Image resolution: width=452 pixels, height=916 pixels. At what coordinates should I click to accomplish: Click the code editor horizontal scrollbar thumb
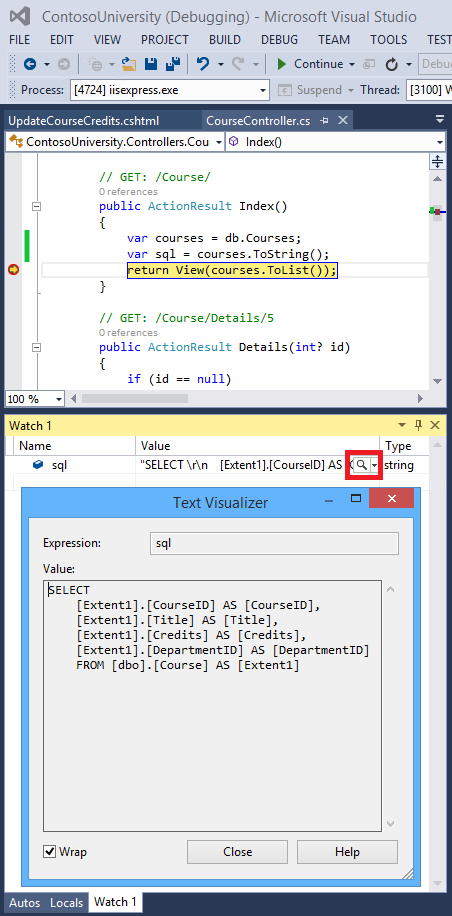pyautogui.click(x=135, y=399)
